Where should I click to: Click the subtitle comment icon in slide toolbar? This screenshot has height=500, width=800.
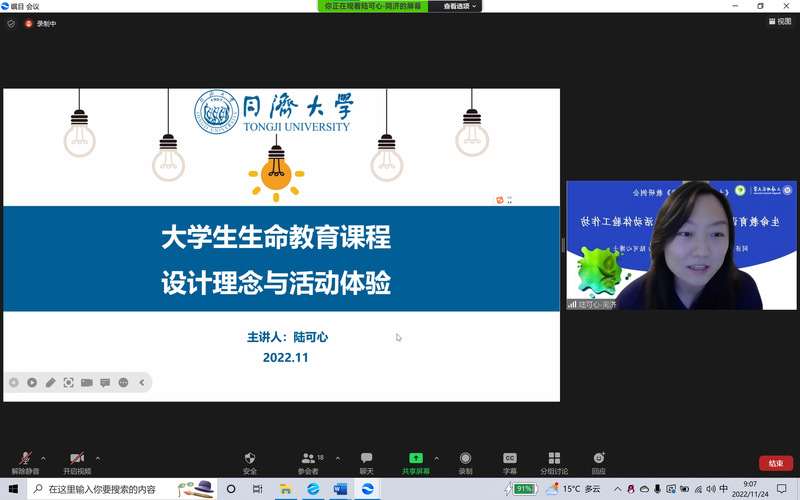tap(105, 382)
